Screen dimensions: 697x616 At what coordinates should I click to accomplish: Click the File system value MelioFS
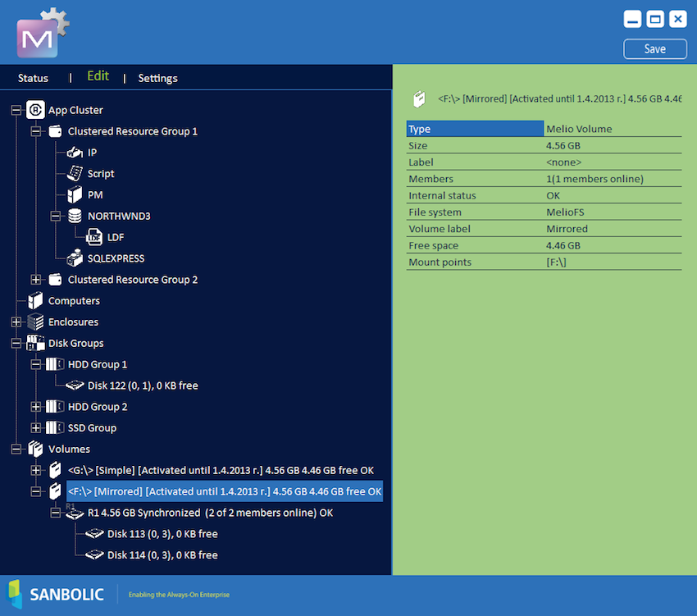point(565,212)
